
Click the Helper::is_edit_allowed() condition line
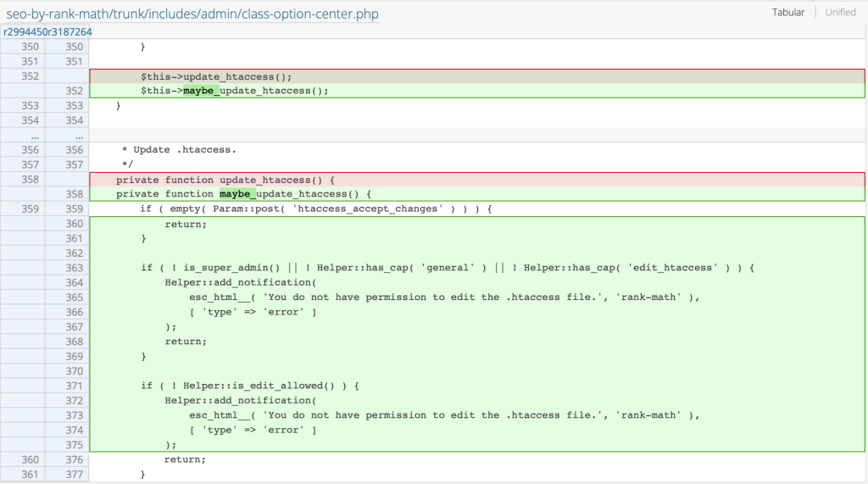(251, 386)
